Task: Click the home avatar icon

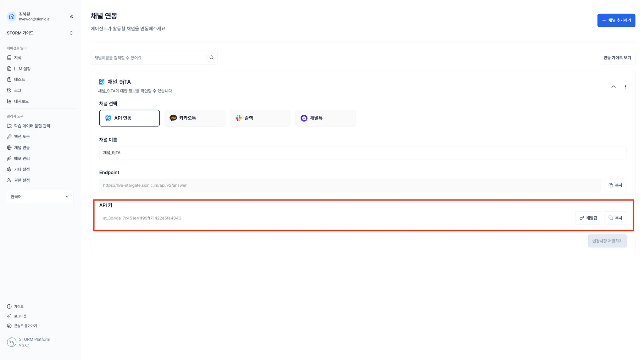Action: click(x=12, y=17)
